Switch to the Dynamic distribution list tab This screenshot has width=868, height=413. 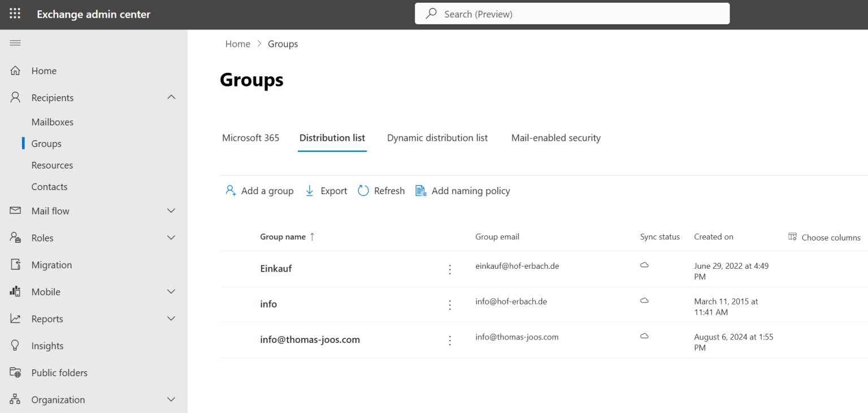pos(437,137)
